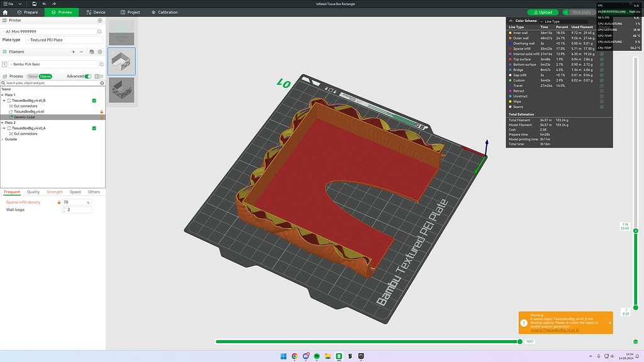Collapse the TissuesBoxBig_v4.stl_B object node
This screenshot has width=644, height=362.
pyautogui.click(x=4, y=101)
